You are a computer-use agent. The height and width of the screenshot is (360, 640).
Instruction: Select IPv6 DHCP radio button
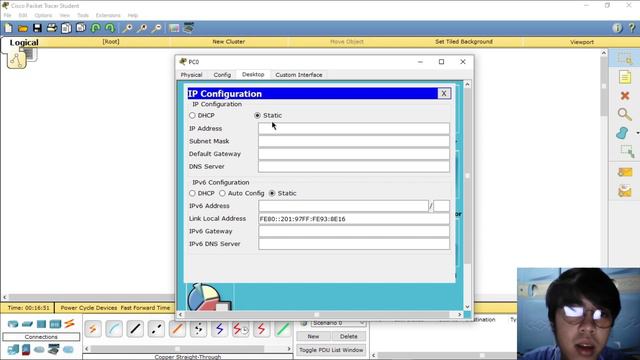pyautogui.click(x=192, y=193)
